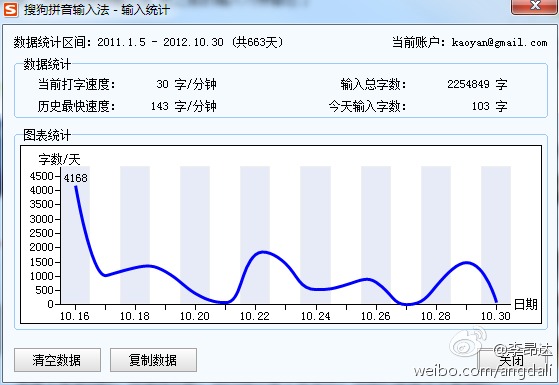This screenshot has width=559, height=385.
Task: Click the 关闭 button at bottom right
Action: click(511, 360)
